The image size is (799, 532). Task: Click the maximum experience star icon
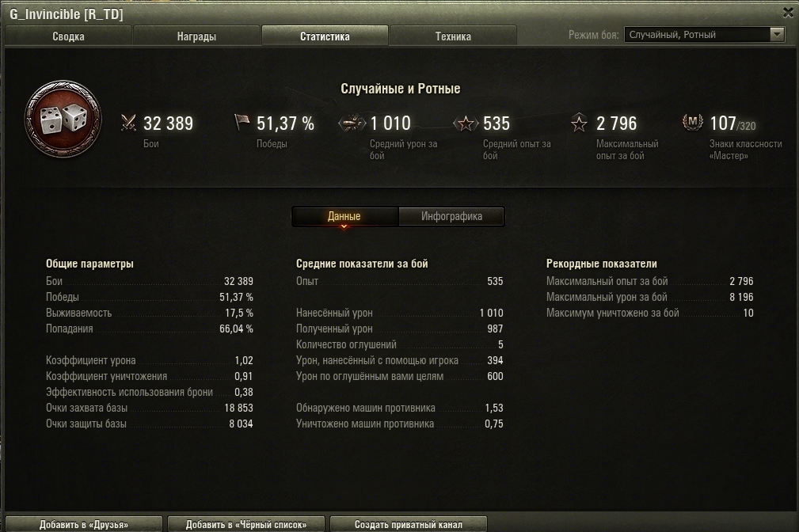[x=579, y=123]
